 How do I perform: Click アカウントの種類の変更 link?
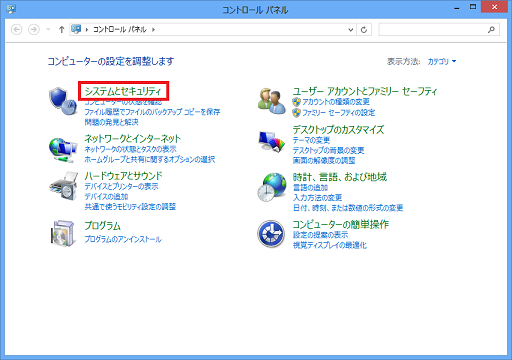pos(336,102)
